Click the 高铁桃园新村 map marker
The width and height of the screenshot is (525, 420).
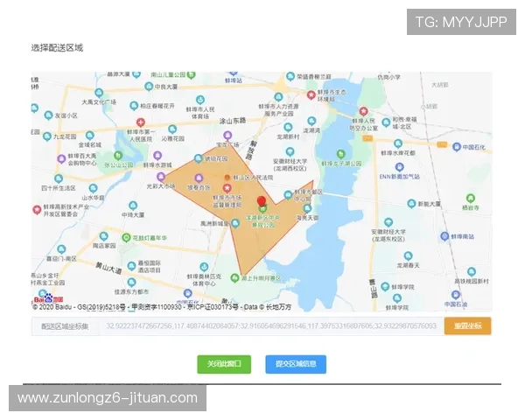point(472,271)
